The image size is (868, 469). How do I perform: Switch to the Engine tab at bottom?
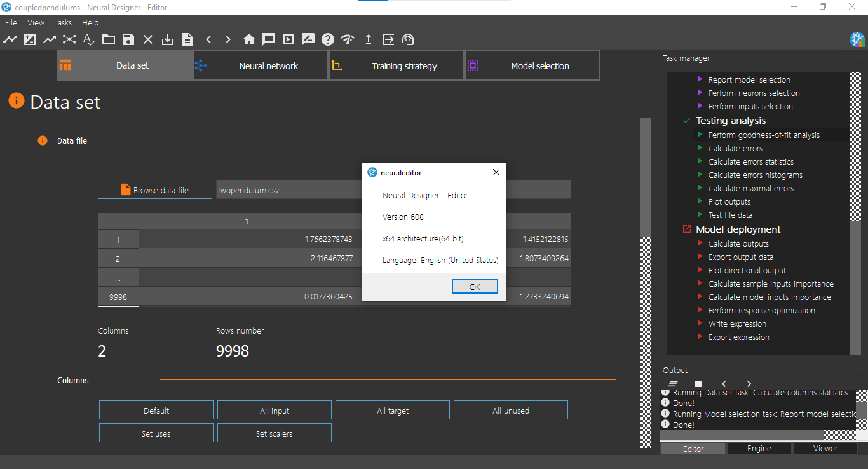pos(759,448)
